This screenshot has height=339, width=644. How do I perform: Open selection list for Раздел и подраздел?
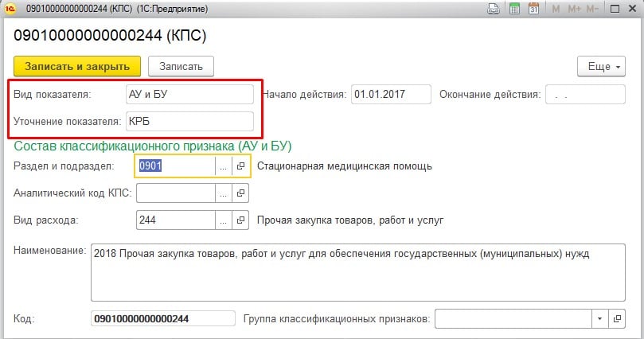tap(224, 166)
